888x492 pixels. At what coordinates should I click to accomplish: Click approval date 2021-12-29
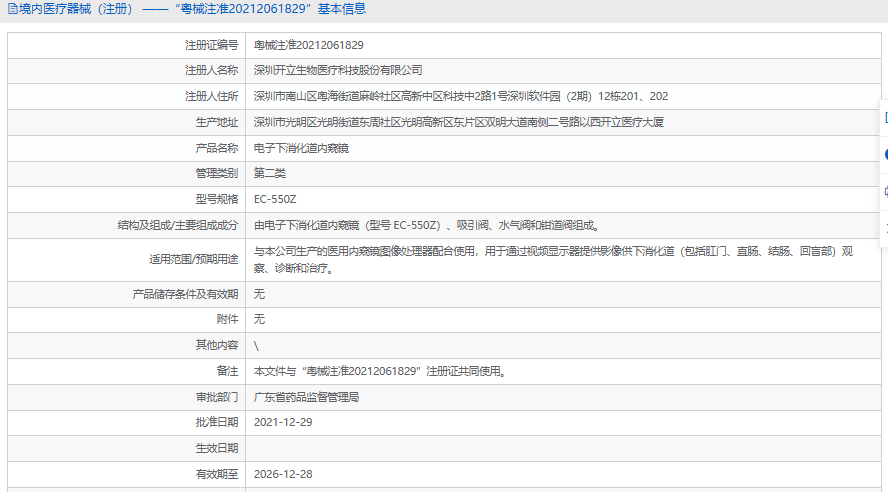pos(283,422)
